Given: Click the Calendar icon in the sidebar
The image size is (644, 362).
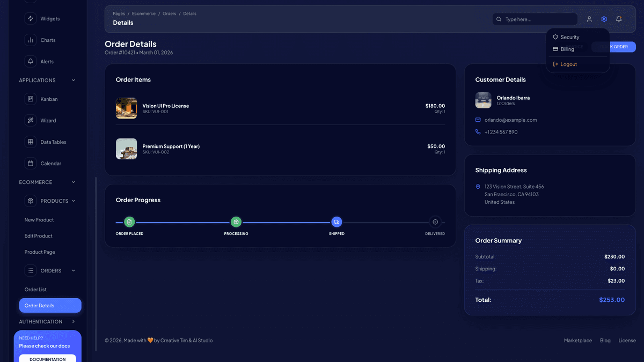Looking at the screenshot, I should (x=30, y=163).
